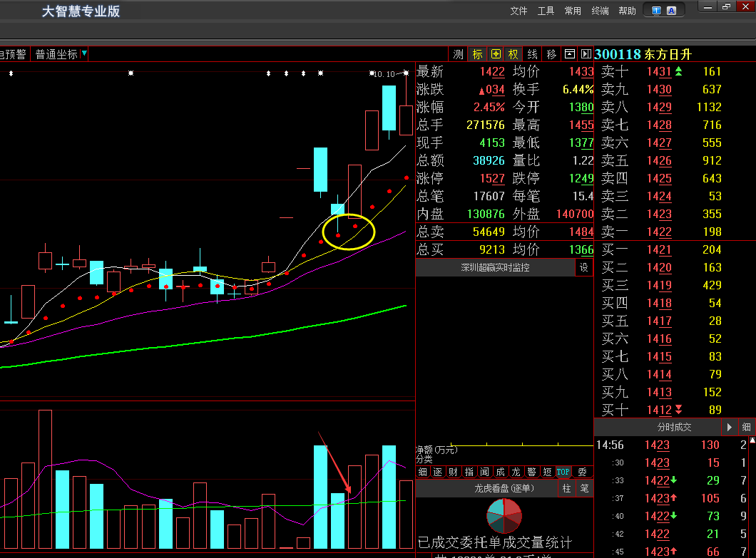
Task: Click the 10.10 high price label on chart
Action: point(384,73)
